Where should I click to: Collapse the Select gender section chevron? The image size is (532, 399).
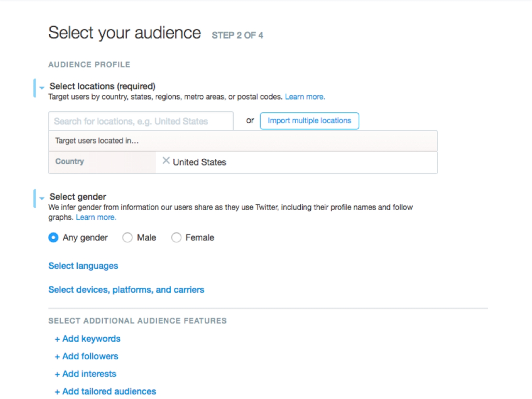click(42, 197)
